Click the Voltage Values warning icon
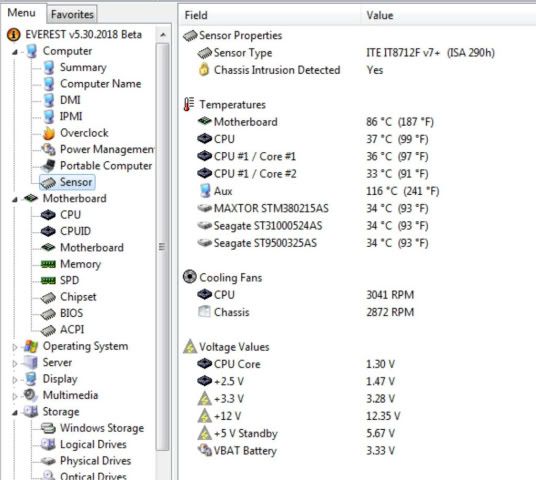The width and height of the screenshot is (536, 480). tap(190, 346)
